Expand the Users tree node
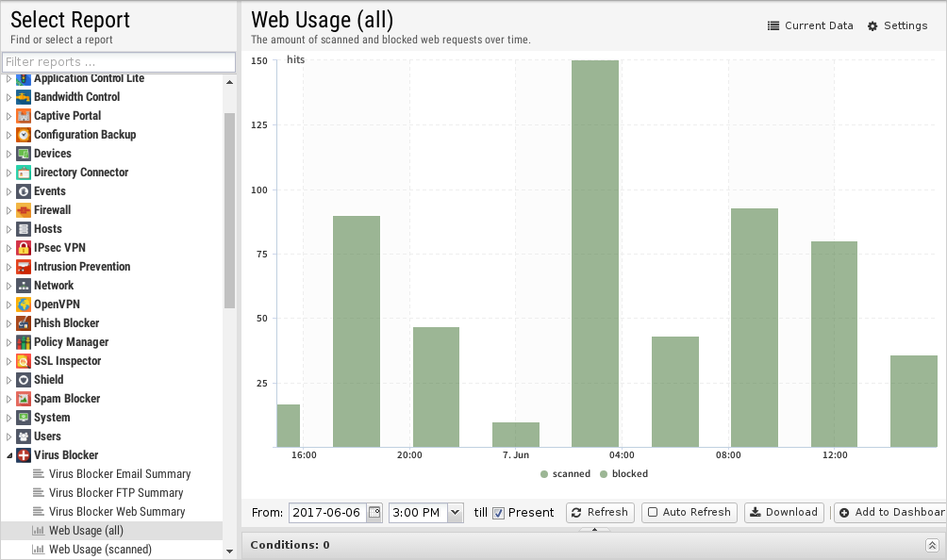This screenshot has width=947, height=560. [x=8, y=436]
